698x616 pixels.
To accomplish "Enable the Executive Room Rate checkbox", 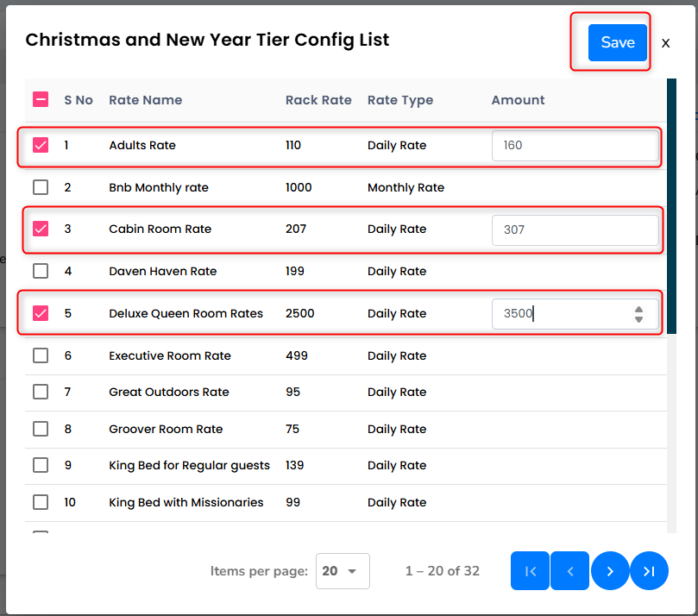I will point(41,355).
